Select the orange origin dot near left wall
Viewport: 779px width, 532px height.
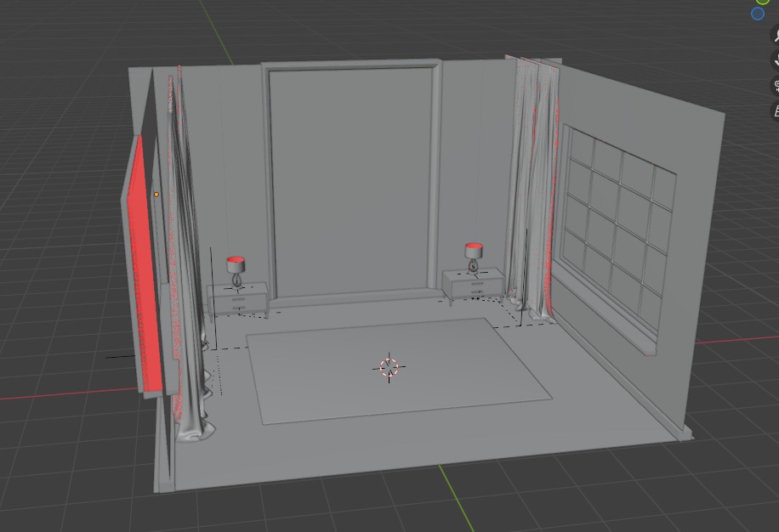coord(156,195)
